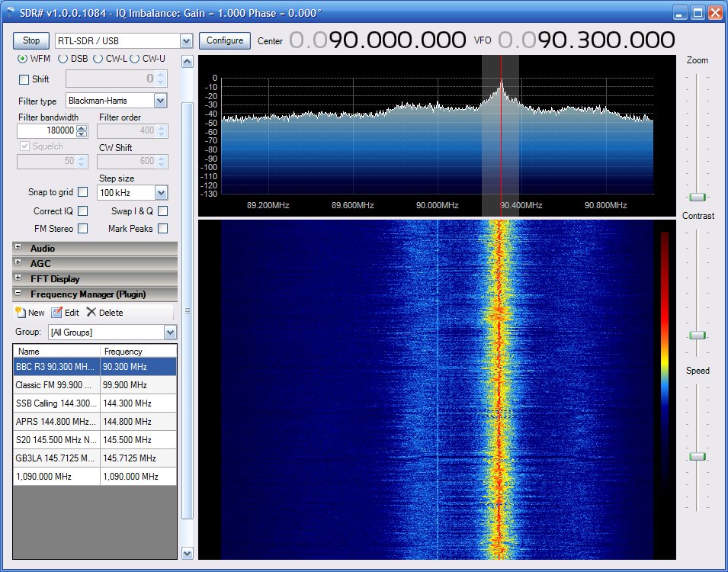This screenshot has height=572, width=728.
Task: Select the DSB demodulation mode
Action: click(x=63, y=59)
